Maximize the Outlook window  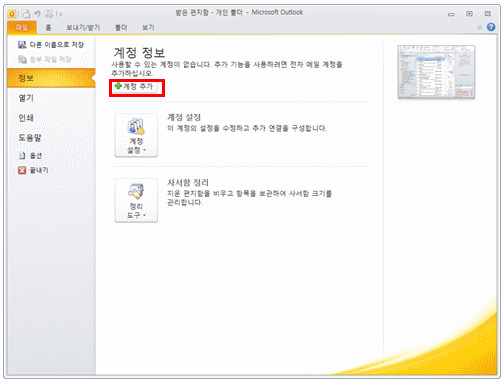(469, 14)
